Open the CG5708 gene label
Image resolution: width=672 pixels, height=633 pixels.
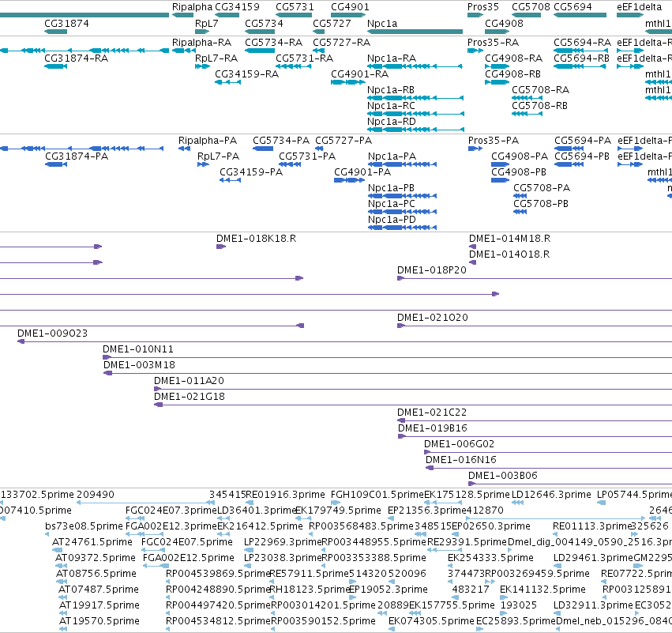531,7
